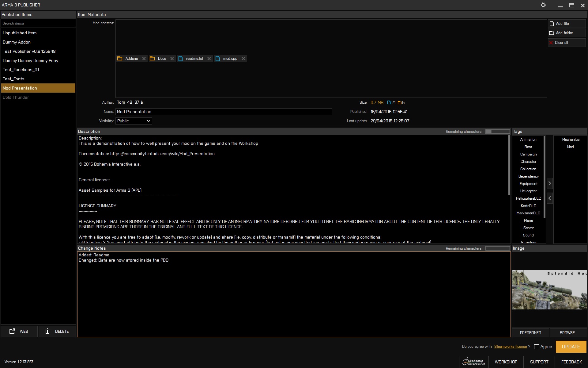Open the Steamworks license link
Viewport: 588px width, 368px height.
[x=510, y=347]
